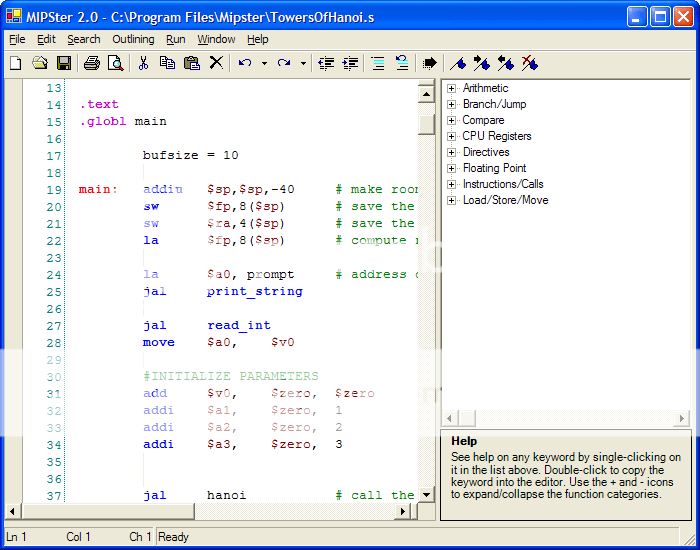Delete selection with the X icon
700x550 pixels.
pos(216,63)
